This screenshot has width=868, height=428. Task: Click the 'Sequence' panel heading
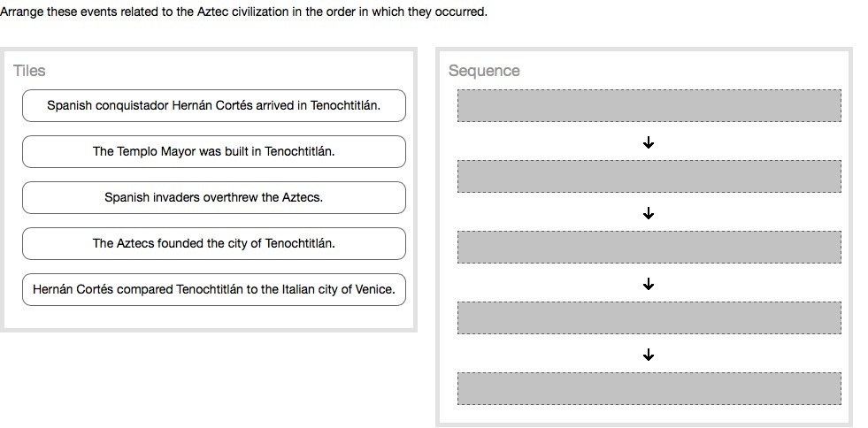pos(484,71)
